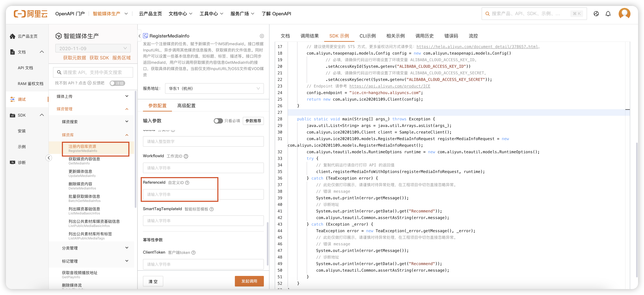Click the WorkflowId input field
Viewport: 644px width, 295px height.
click(203, 168)
